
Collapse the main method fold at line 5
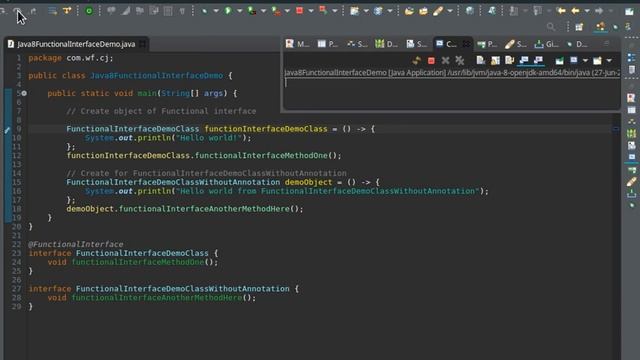click(24, 93)
